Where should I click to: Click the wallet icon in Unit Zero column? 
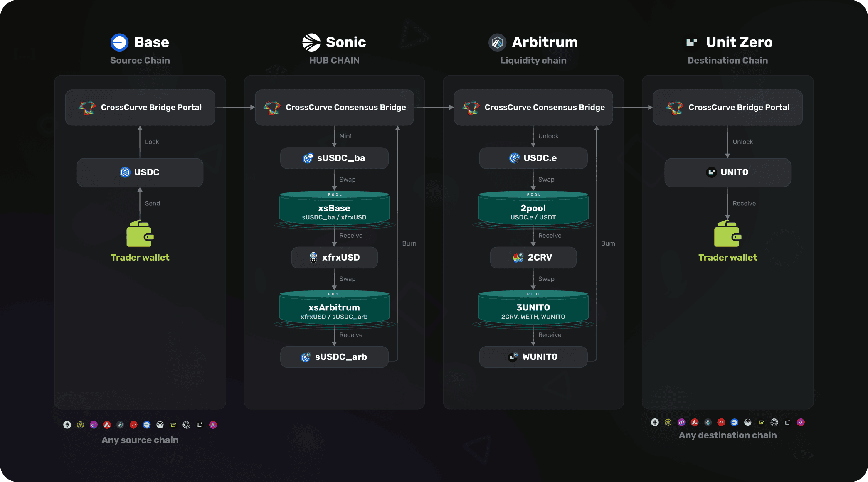tap(727, 234)
